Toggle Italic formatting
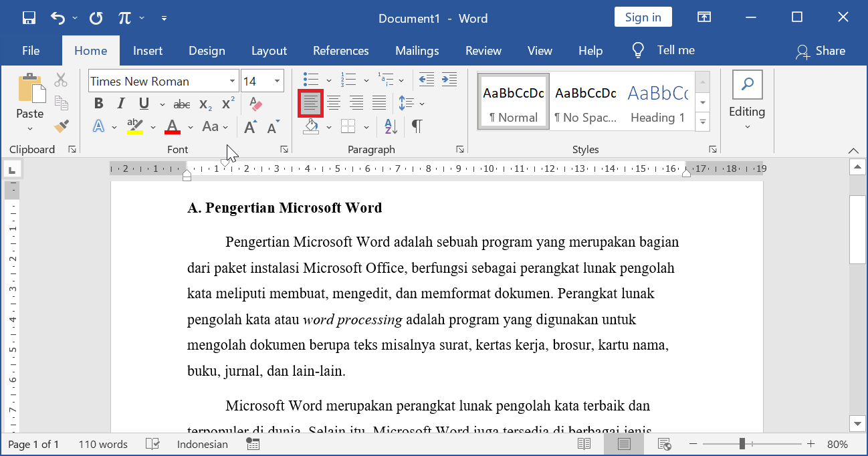The height and width of the screenshot is (456, 868). pyautogui.click(x=121, y=104)
